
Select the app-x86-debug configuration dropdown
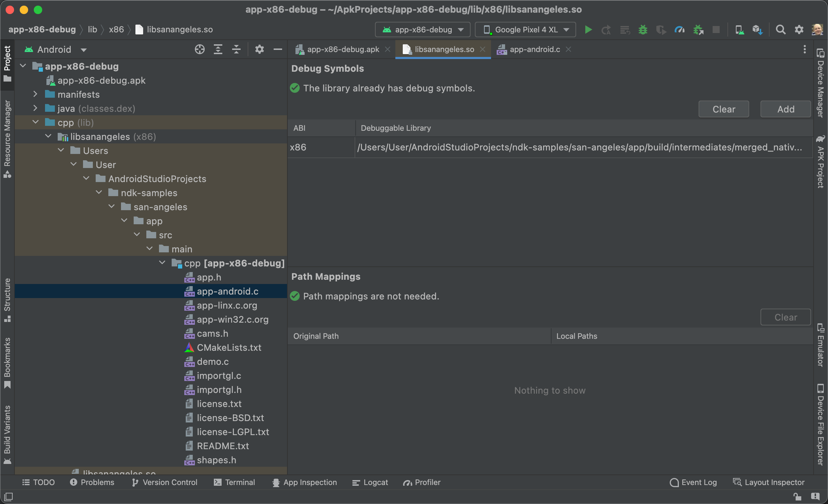(423, 29)
